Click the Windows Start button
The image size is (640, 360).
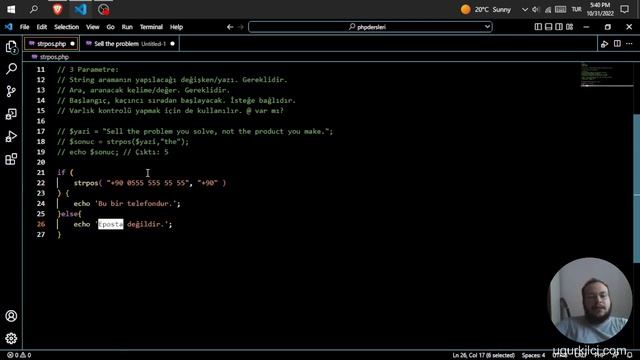11,9
